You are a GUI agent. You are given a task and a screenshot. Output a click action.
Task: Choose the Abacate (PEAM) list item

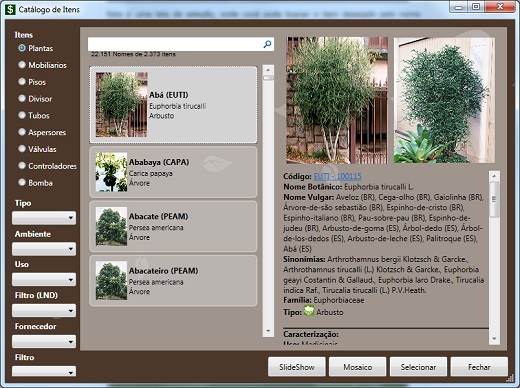(173, 226)
